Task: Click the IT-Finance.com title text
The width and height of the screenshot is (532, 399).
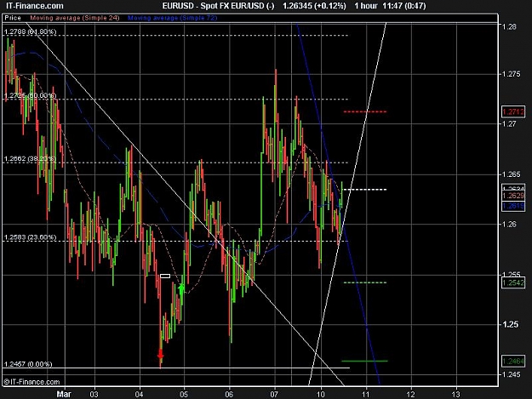Action: [x=35, y=6]
